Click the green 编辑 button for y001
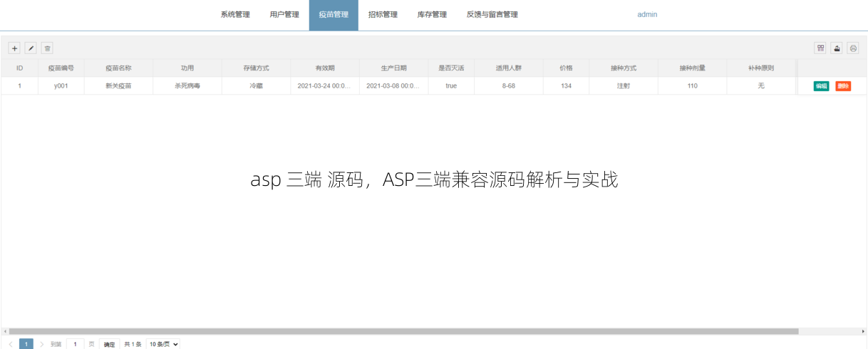868x349 pixels. tap(821, 85)
